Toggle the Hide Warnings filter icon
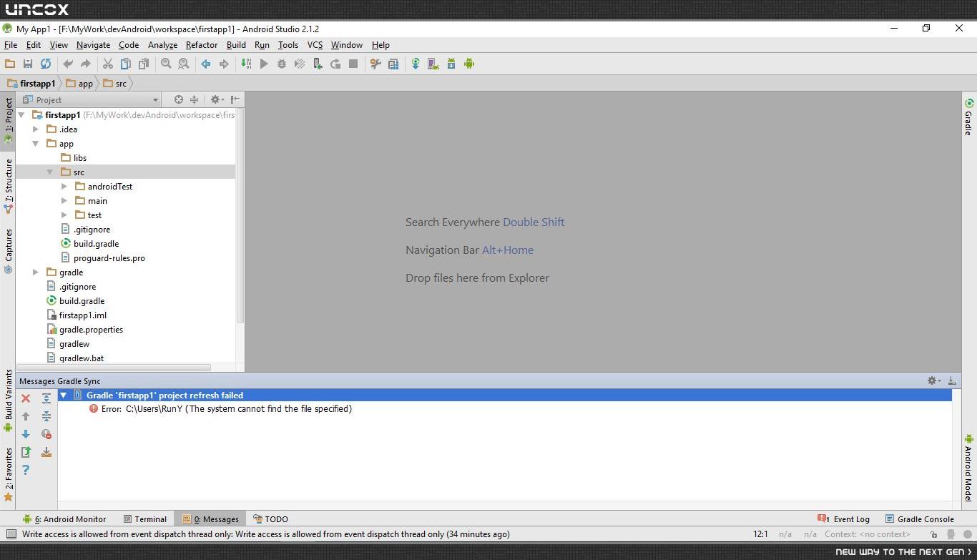 click(x=46, y=434)
